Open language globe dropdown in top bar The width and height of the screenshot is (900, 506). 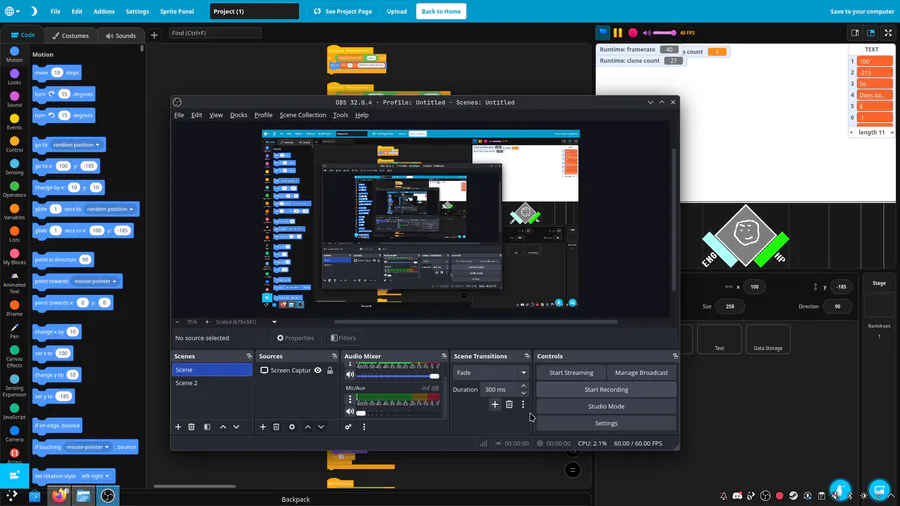(12, 11)
